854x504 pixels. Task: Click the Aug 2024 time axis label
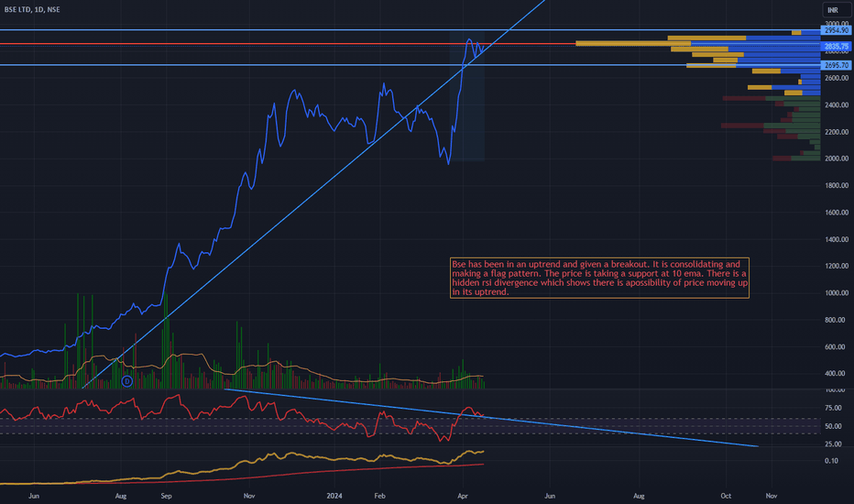pyautogui.click(x=639, y=496)
